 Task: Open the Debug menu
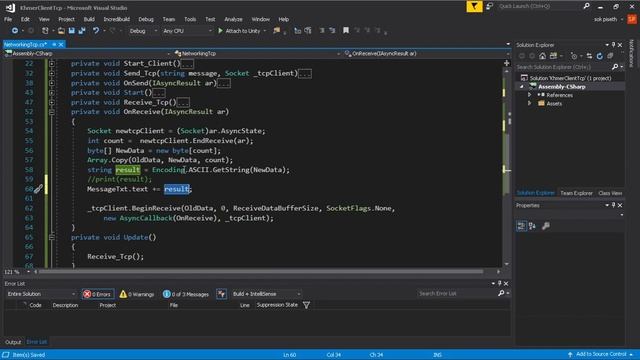[146, 19]
